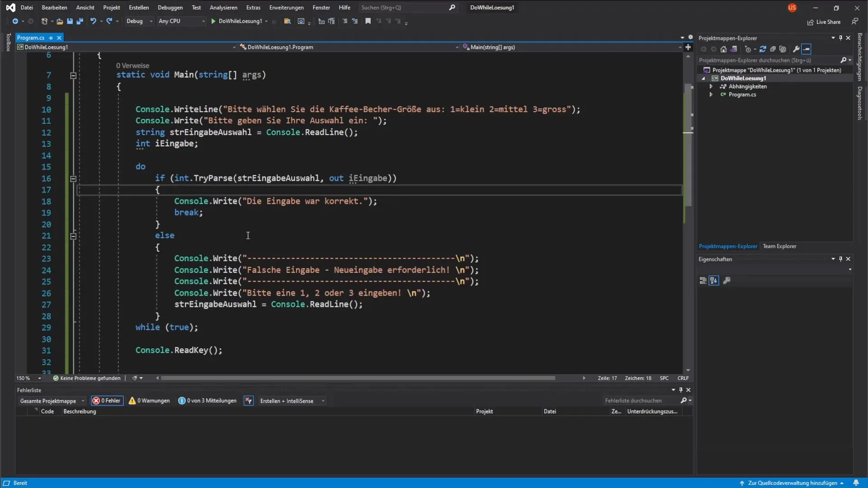Collapse the if block outlining on line 16
868x488 pixels.
point(73,179)
